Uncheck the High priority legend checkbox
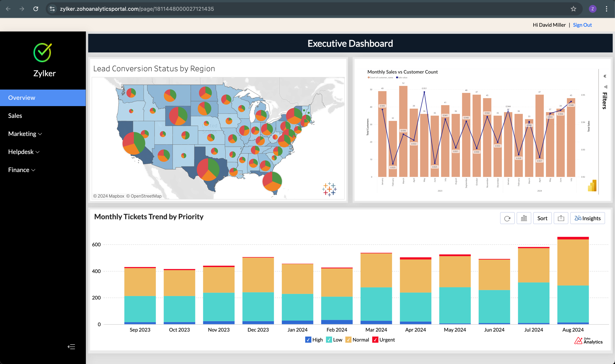The image size is (615, 364). tap(308, 340)
